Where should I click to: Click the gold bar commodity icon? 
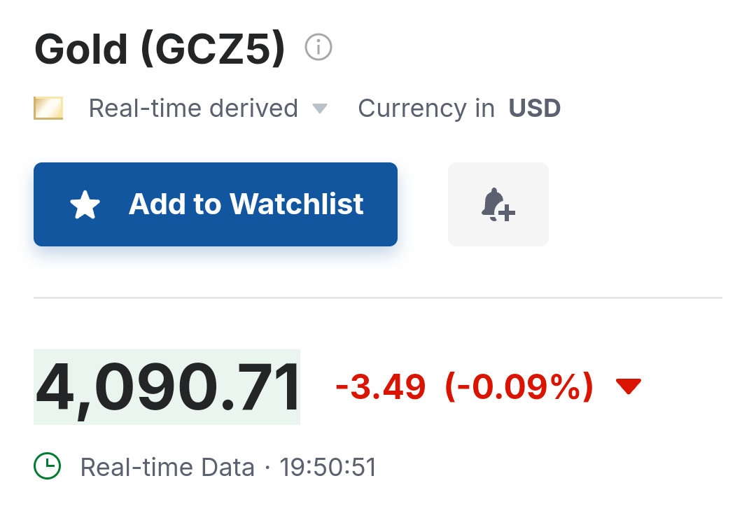click(x=48, y=108)
